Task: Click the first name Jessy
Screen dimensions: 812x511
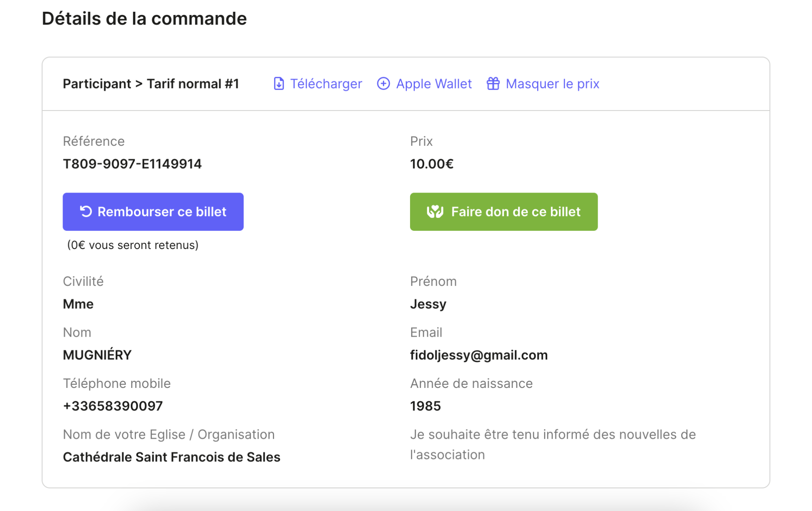Action: [x=428, y=304]
